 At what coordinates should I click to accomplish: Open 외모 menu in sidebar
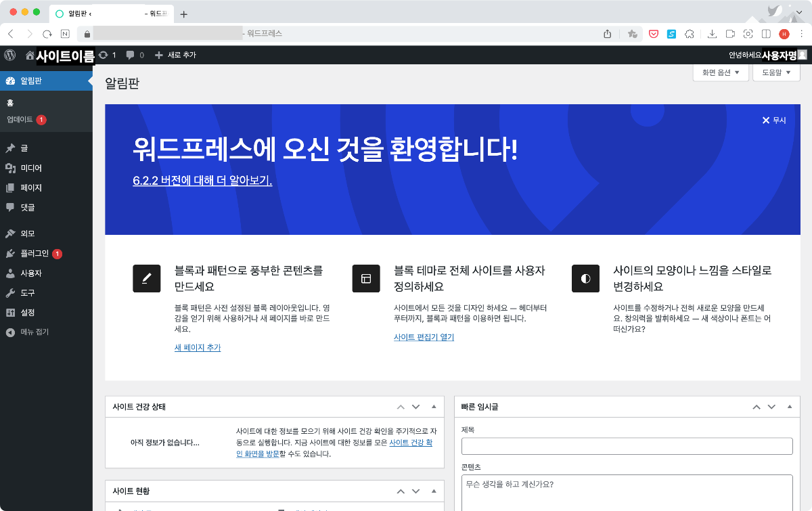(46, 234)
